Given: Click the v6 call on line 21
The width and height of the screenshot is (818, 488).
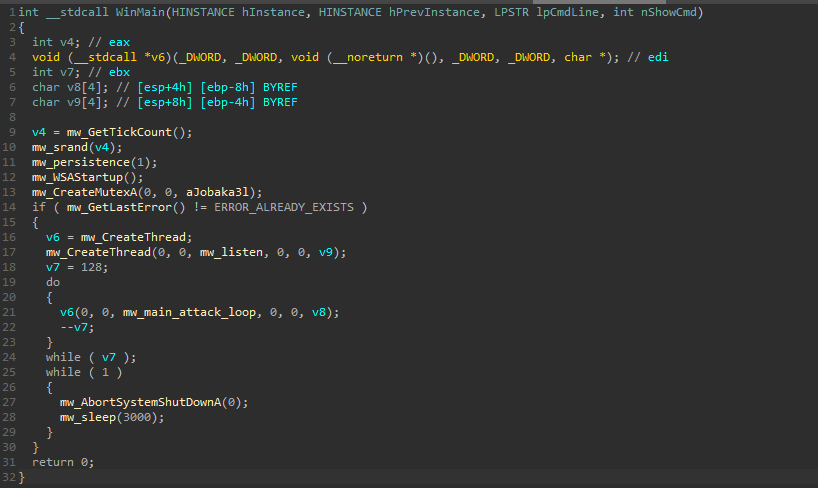Looking at the screenshot, I should point(67,313).
